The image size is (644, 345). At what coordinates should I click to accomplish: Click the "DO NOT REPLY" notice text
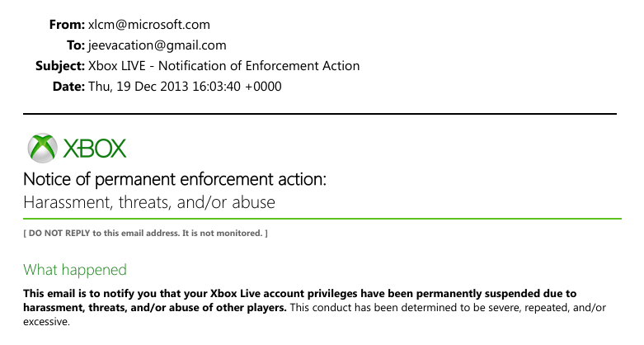145,234
